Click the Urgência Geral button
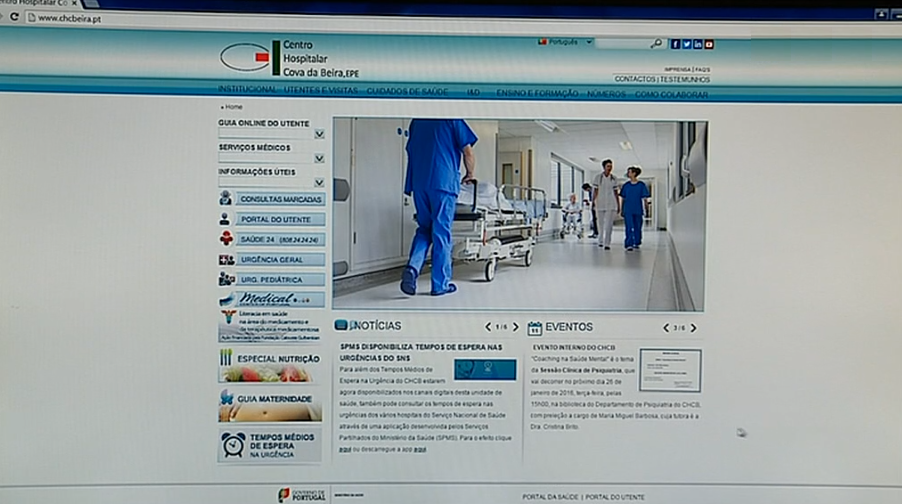This screenshot has width=902, height=504. [x=280, y=259]
